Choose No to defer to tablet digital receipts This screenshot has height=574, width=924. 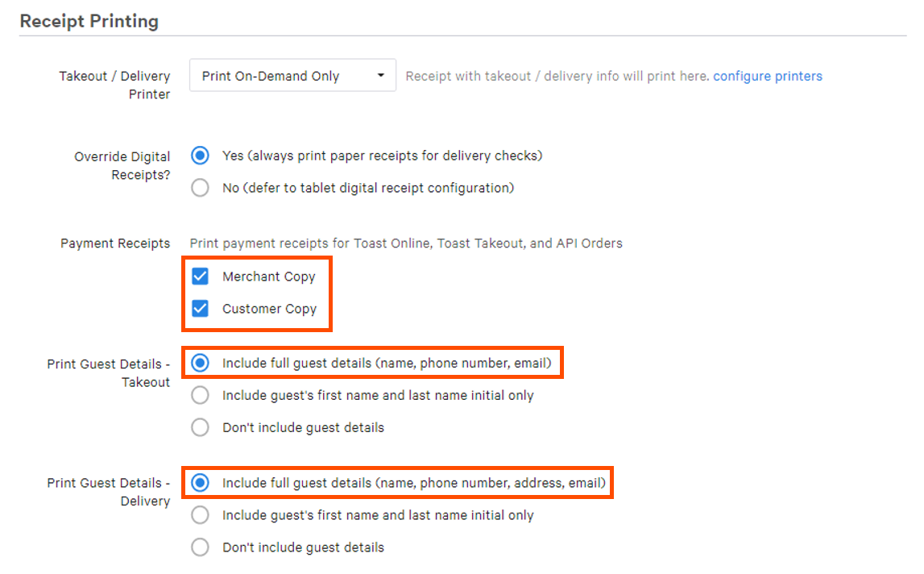click(x=200, y=187)
